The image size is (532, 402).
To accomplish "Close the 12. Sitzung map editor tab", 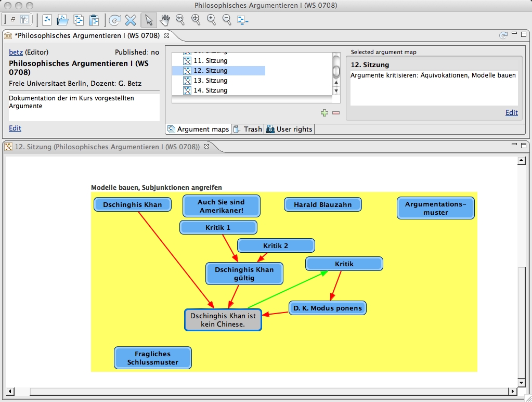I will click(206, 147).
